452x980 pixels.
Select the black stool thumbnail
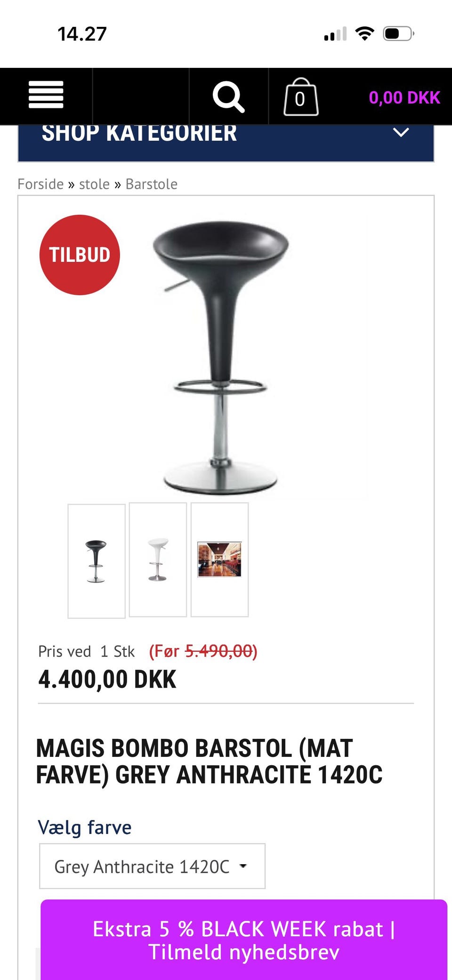click(x=97, y=560)
